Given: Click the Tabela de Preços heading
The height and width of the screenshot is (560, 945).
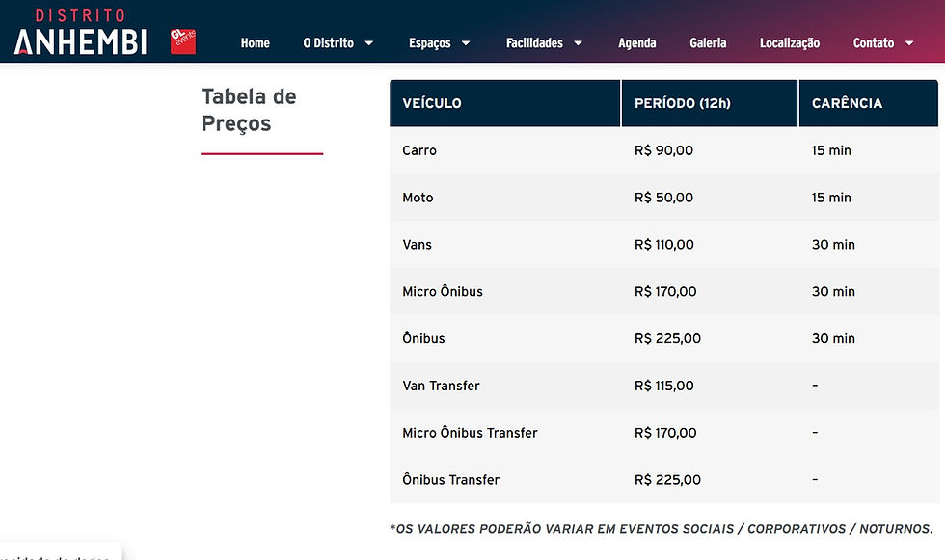Looking at the screenshot, I should click(249, 110).
